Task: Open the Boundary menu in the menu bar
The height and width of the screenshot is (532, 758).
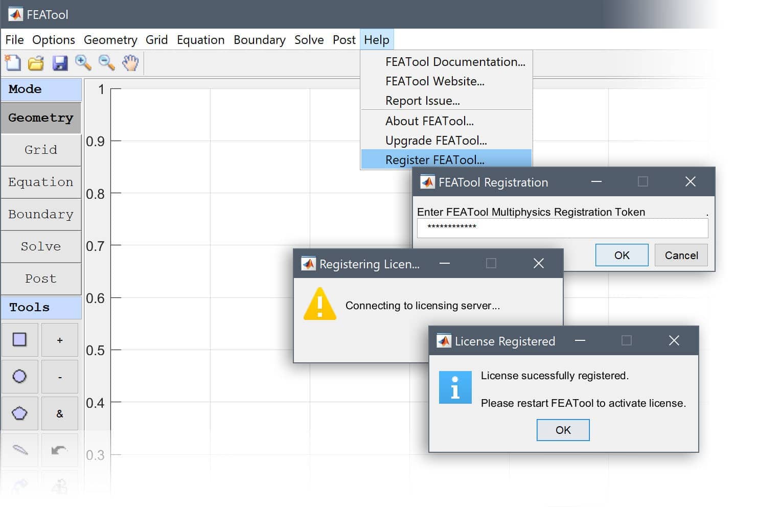Action: [259, 40]
